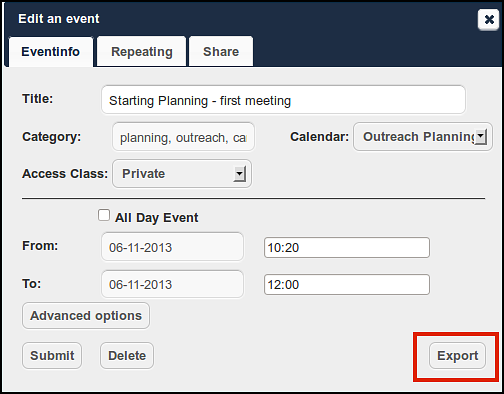504x394 pixels.
Task: Click the Category input field
Action: pyautogui.click(x=183, y=137)
